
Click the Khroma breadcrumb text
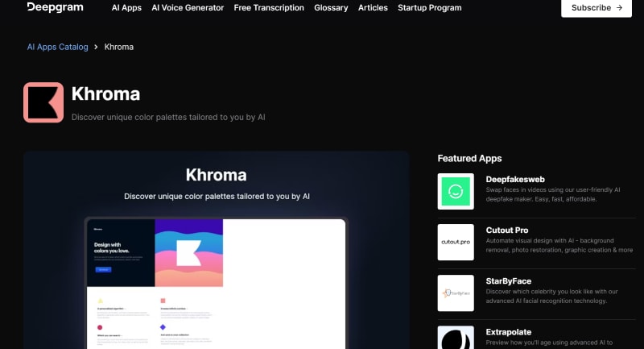pyautogui.click(x=118, y=47)
